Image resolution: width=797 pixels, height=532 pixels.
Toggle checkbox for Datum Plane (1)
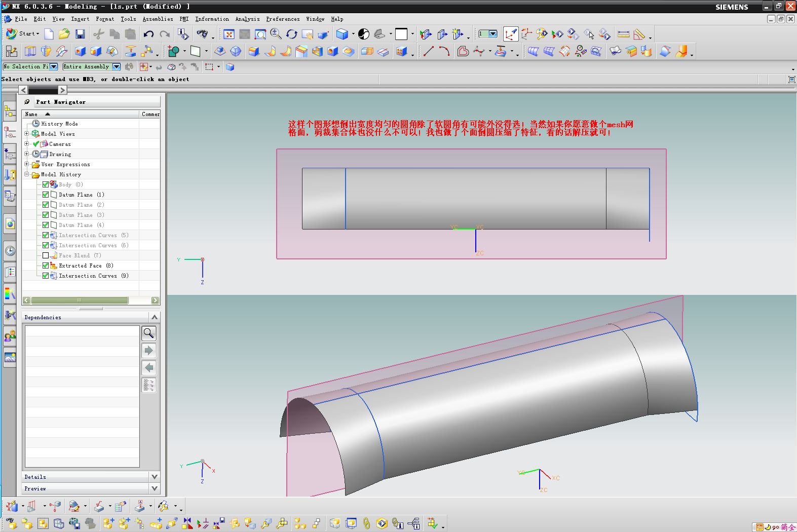point(46,195)
